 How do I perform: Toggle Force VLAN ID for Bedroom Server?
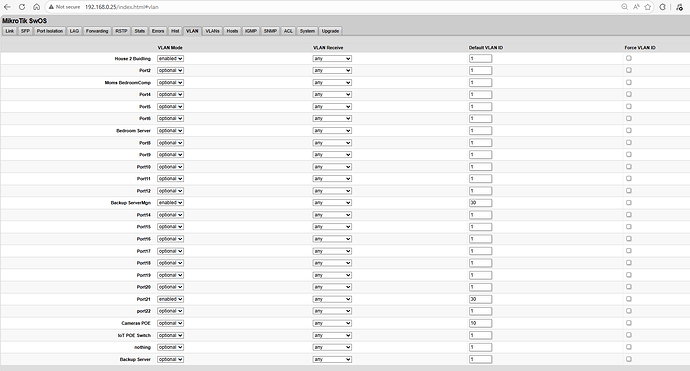tap(628, 130)
